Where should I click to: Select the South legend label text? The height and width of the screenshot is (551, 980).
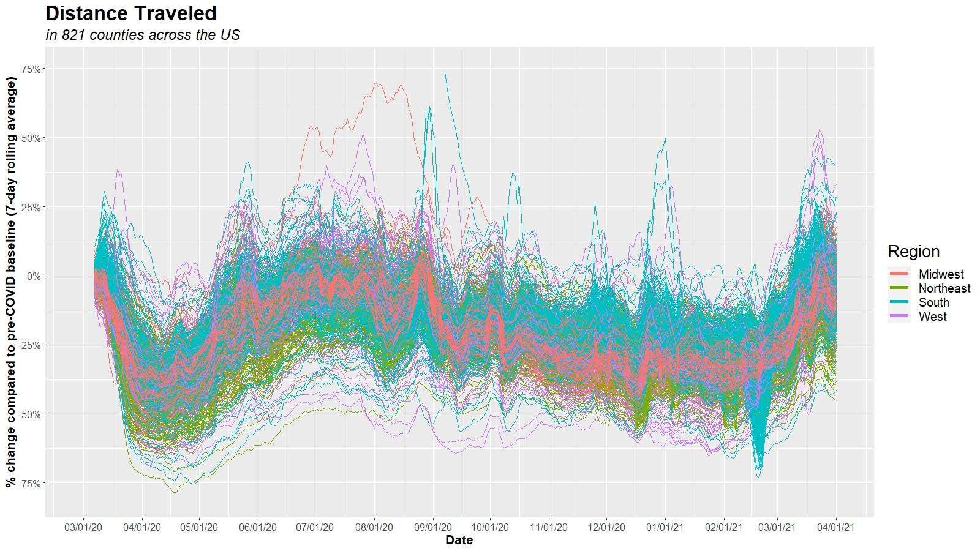(x=933, y=302)
